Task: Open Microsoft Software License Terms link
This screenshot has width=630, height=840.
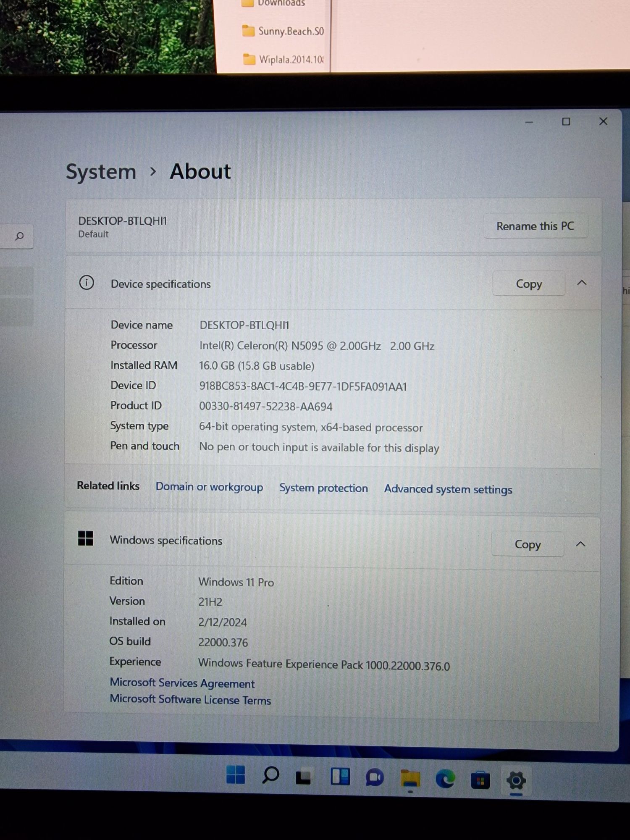Action: click(x=190, y=700)
